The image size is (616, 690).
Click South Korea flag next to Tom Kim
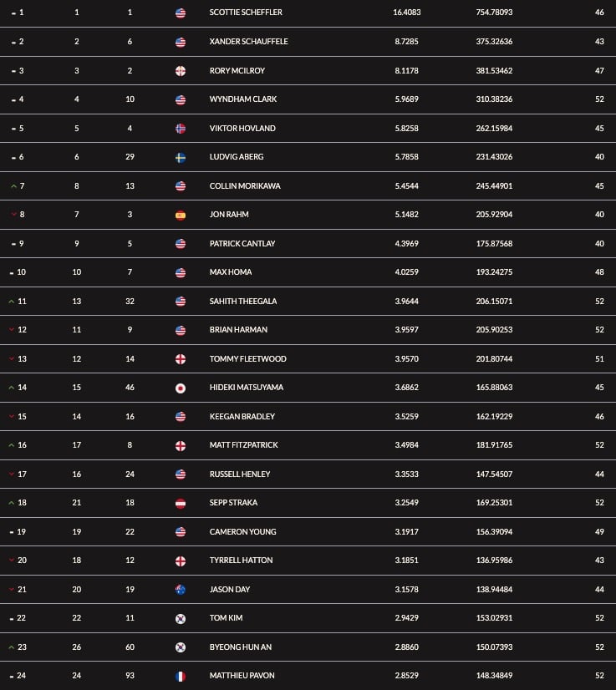[x=180, y=619]
